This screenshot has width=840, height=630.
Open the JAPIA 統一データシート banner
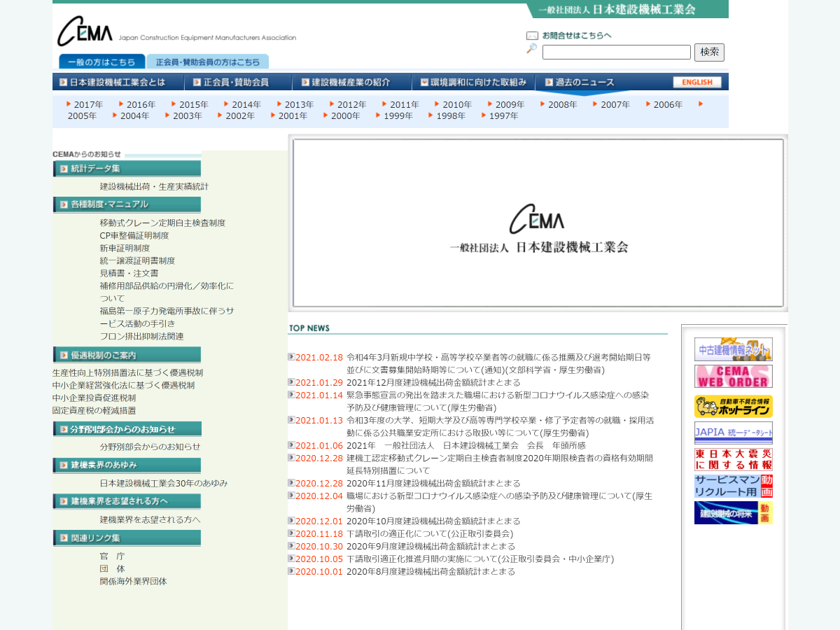coord(733,433)
